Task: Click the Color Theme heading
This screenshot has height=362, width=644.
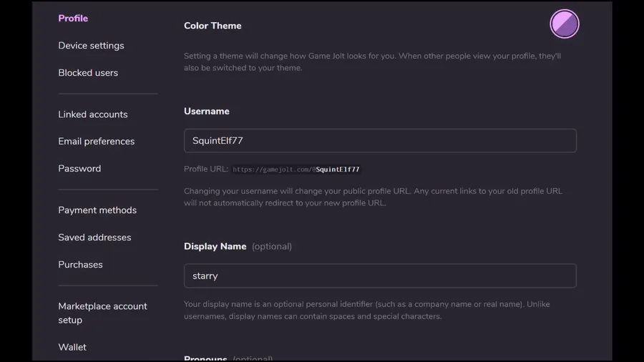Action: [213, 26]
